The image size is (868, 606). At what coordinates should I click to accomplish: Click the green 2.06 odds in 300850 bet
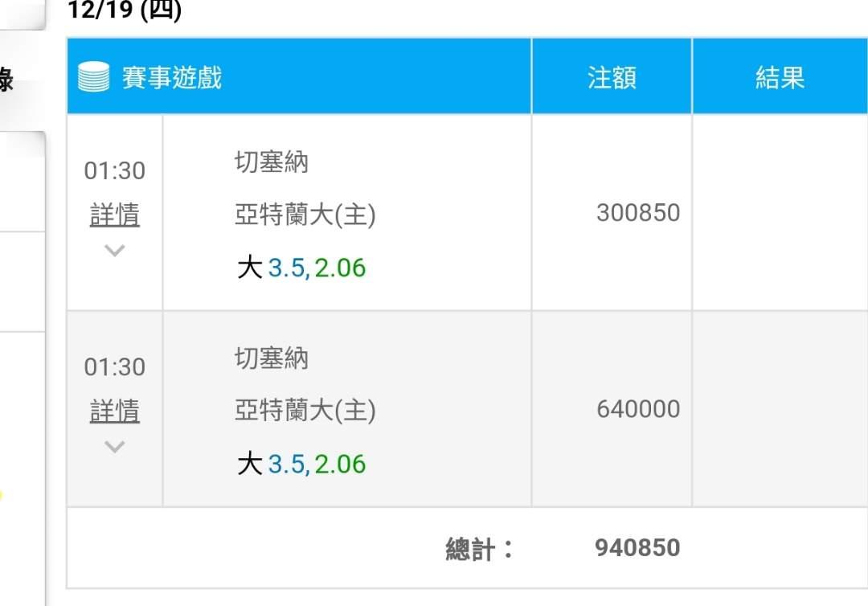tap(340, 268)
